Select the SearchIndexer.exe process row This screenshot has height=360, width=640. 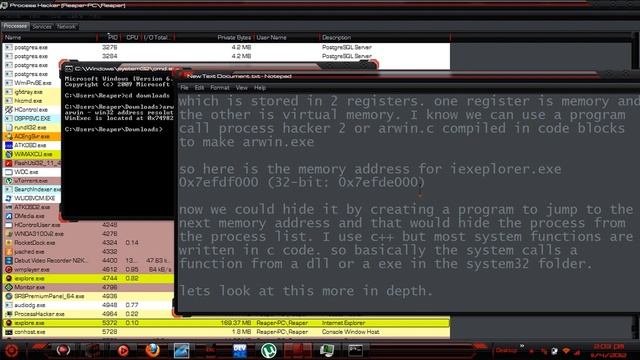tap(32, 190)
